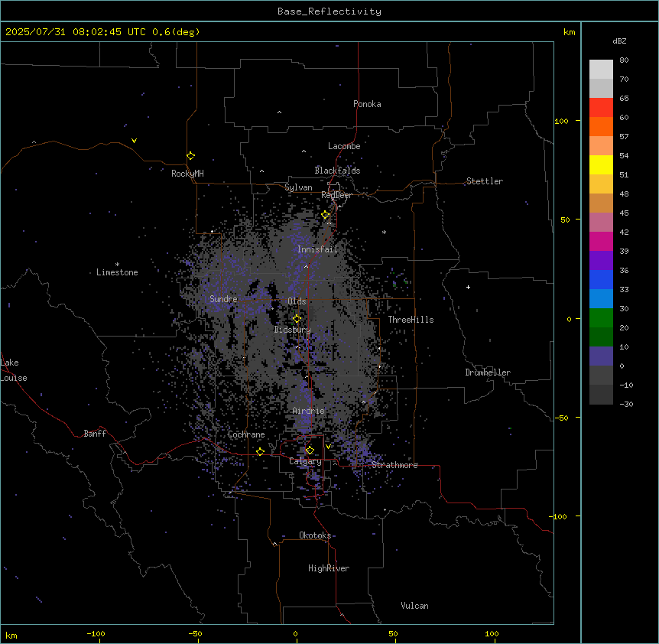
Task: Click the Cochrane city label
Action: point(246,434)
